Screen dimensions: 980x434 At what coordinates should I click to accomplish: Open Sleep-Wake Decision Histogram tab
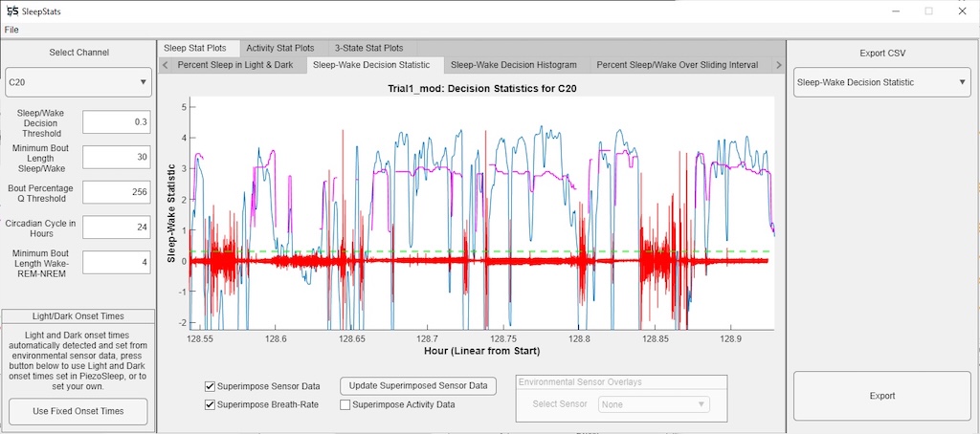point(513,65)
